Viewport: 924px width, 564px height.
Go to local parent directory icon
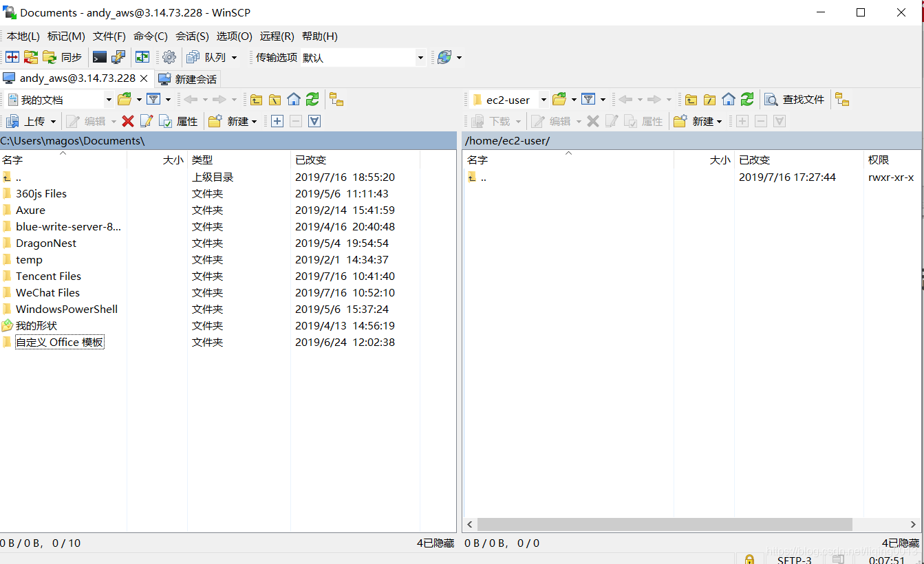(x=256, y=100)
